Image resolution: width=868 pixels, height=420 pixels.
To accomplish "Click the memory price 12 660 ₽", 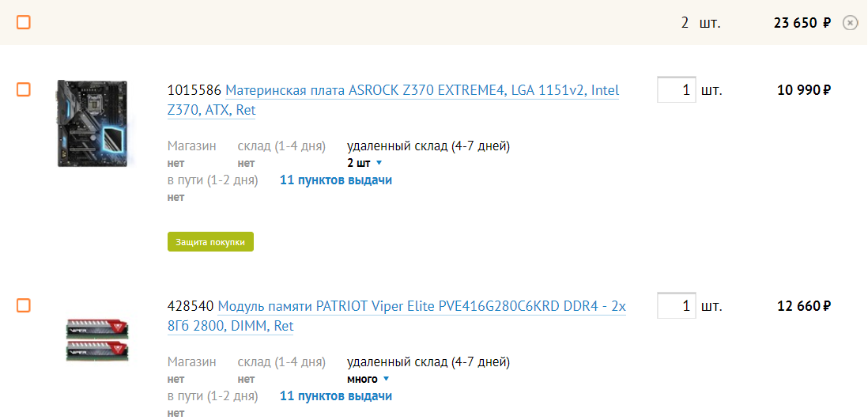I will [803, 306].
